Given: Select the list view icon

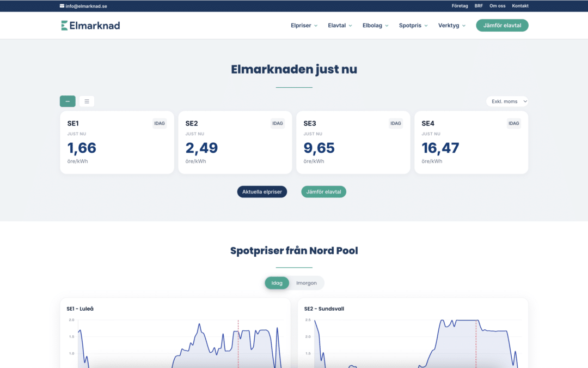Looking at the screenshot, I should click(x=86, y=101).
